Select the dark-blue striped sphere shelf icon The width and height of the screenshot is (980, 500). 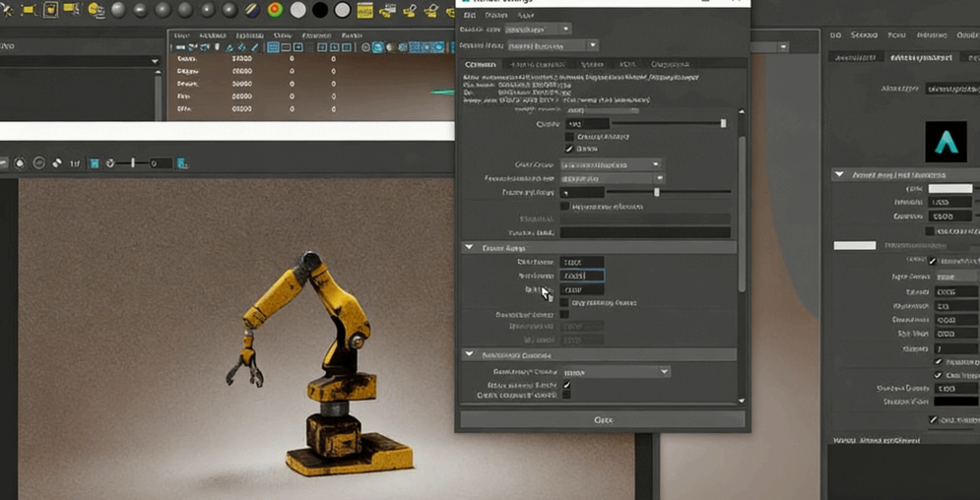(252, 10)
